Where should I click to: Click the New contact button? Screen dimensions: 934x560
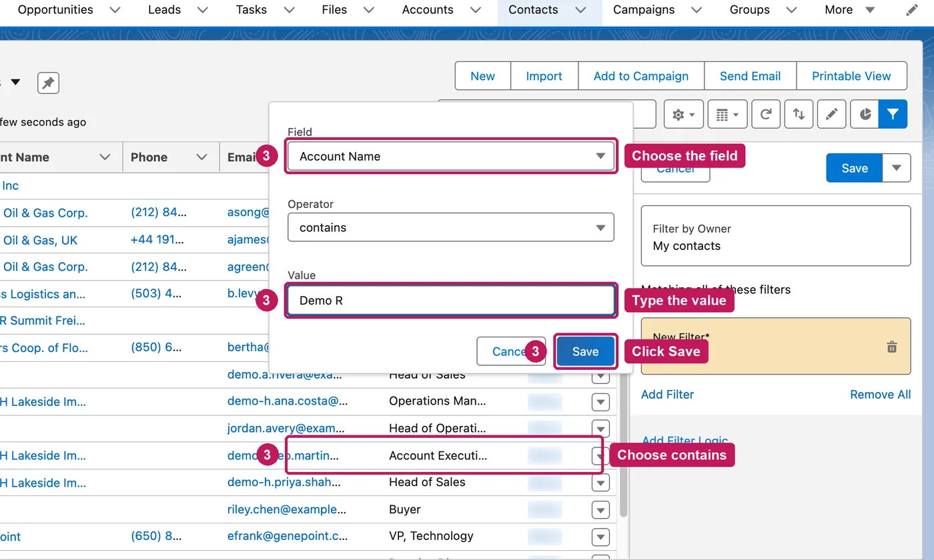(482, 76)
